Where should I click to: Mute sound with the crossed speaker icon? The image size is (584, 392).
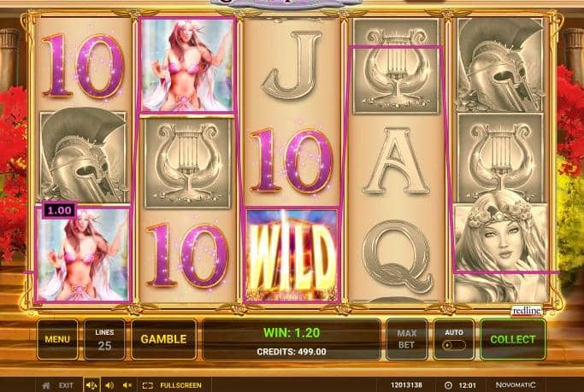pos(127,385)
